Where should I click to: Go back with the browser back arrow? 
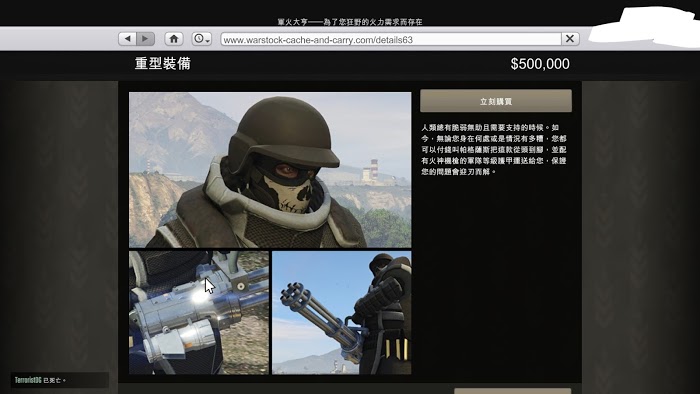tap(127, 39)
